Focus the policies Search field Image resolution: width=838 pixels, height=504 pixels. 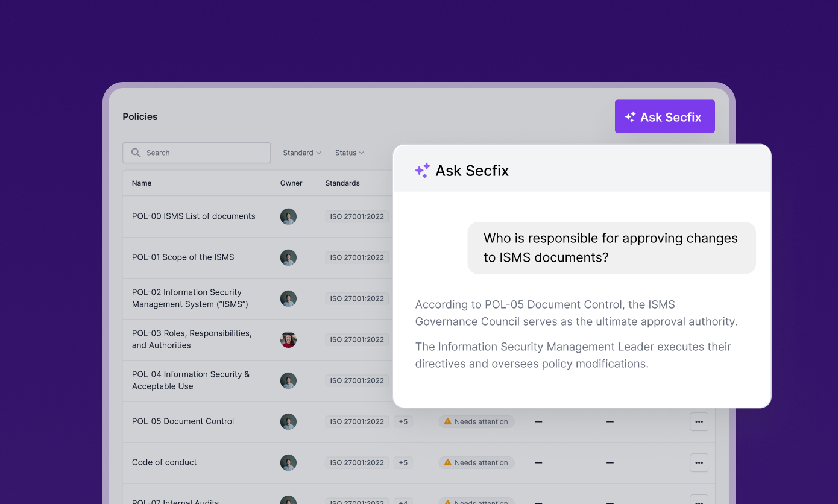(197, 153)
